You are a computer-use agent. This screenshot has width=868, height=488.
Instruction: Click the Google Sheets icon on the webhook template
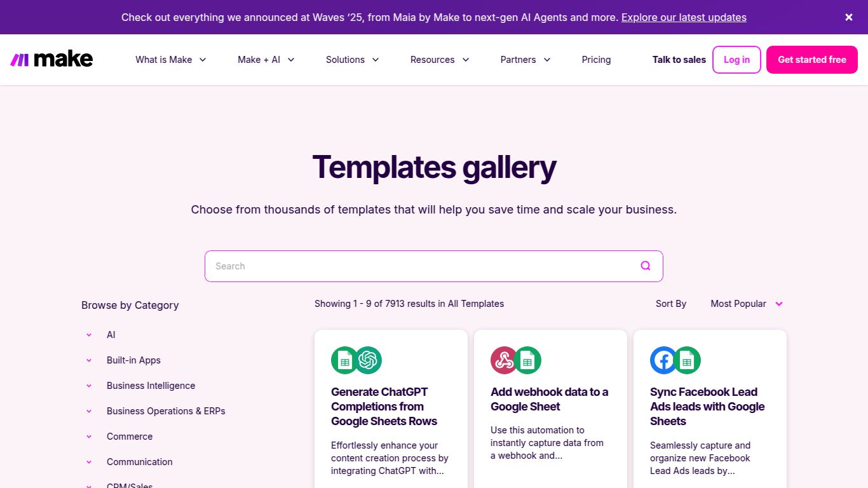pos(529,360)
